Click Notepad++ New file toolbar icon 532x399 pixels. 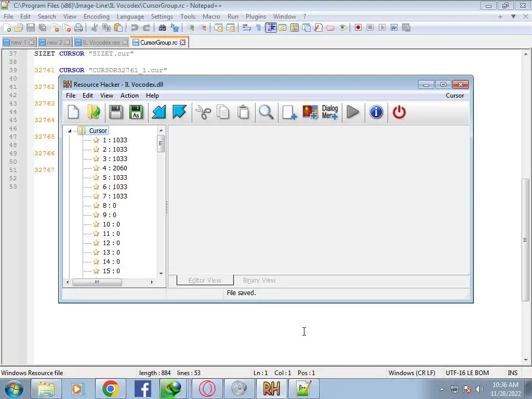pos(7,28)
